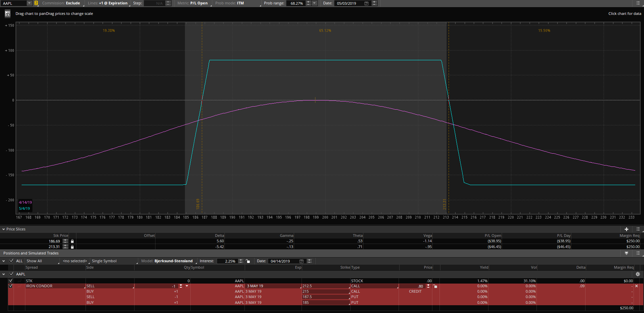Open Prob mode ITM dropdown

tap(238, 3)
